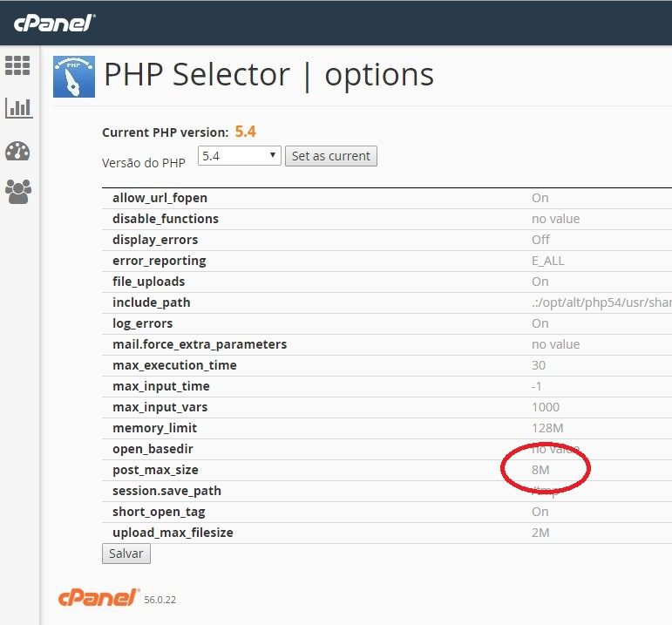This screenshot has height=625, width=672.
Task: Open the PHP version dropdown
Action: pyautogui.click(x=239, y=156)
